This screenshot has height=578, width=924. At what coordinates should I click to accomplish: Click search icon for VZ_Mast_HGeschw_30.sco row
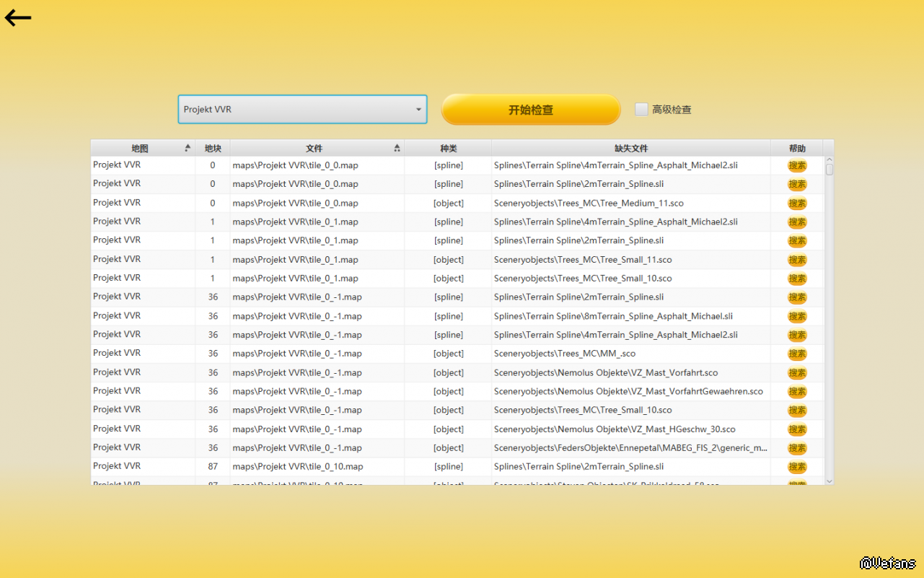coord(797,429)
